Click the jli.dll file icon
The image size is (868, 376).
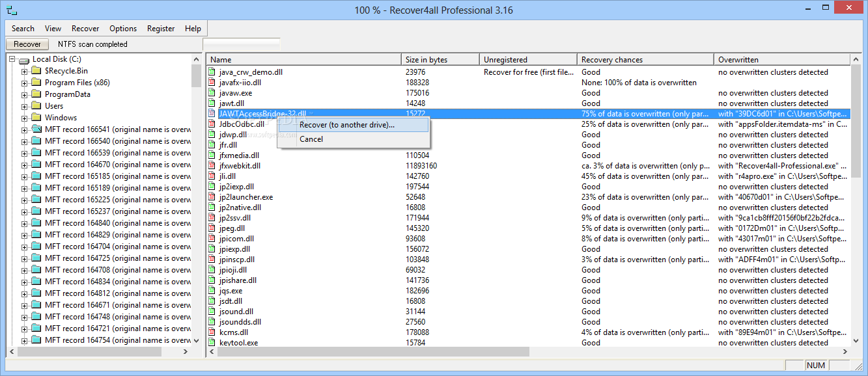pyautogui.click(x=212, y=176)
